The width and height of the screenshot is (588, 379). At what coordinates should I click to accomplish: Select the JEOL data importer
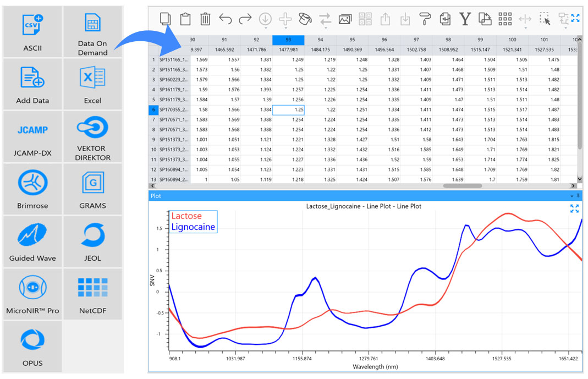pos(92,242)
